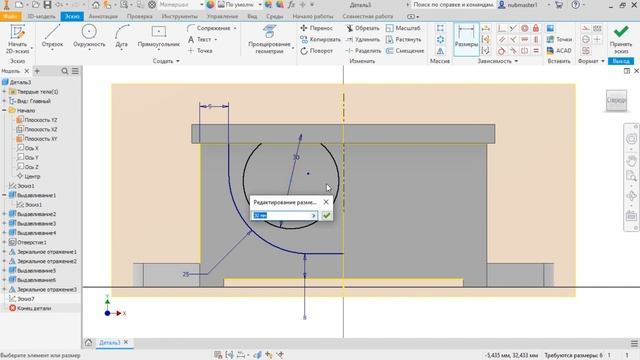Open the Формат panel dropdown
The height and width of the screenshot is (360, 640).
pyautogui.click(x=591, y=61)
